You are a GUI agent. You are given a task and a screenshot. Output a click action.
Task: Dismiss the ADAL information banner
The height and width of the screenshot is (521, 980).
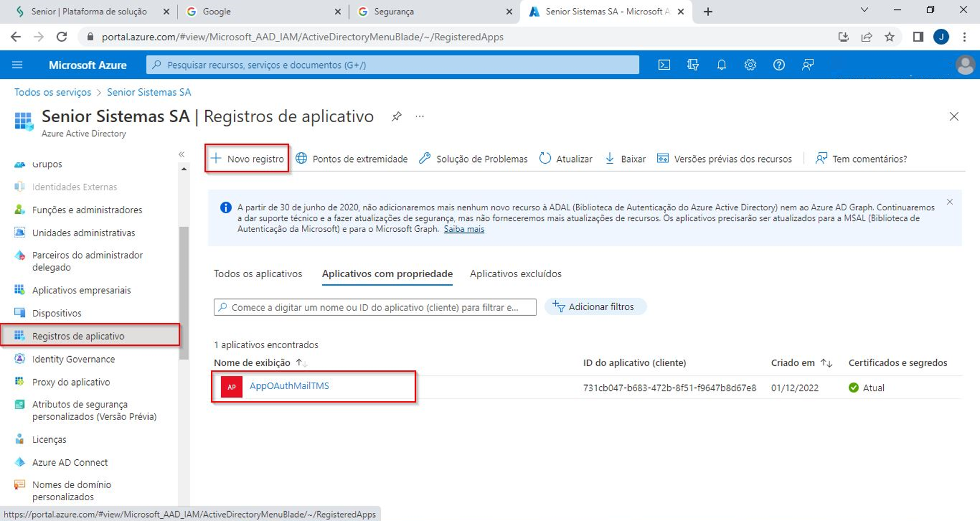[950, 202]
